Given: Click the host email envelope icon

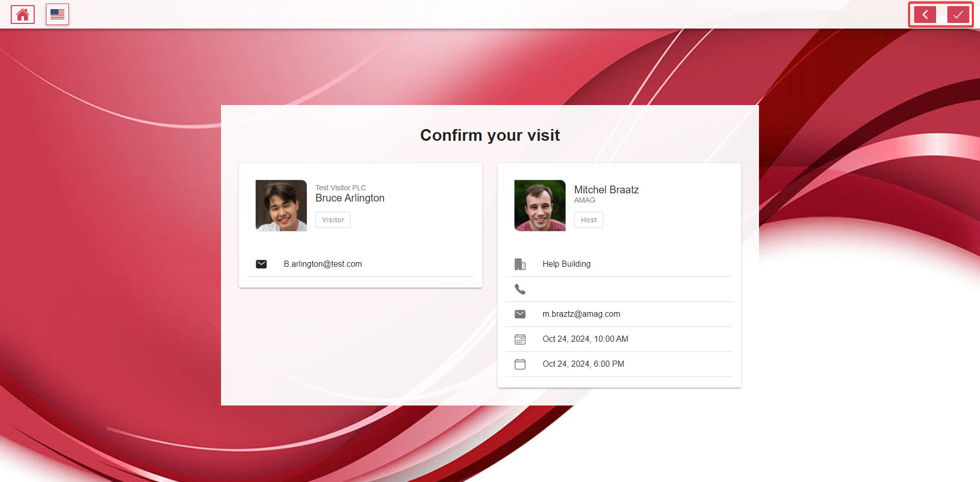Looking at the screenshot, I should tap(520, 314).
